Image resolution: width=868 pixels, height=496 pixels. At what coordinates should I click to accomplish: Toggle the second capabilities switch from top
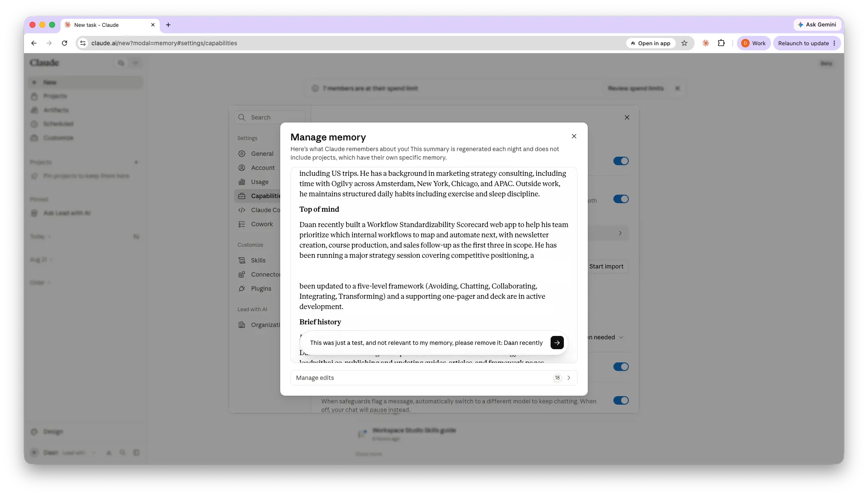point(621,199)
